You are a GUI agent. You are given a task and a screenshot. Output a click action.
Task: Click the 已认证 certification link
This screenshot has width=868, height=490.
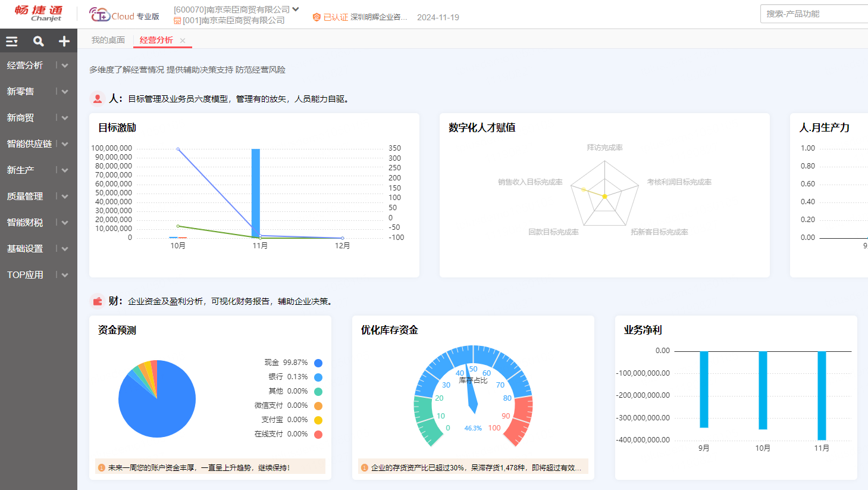336,17
